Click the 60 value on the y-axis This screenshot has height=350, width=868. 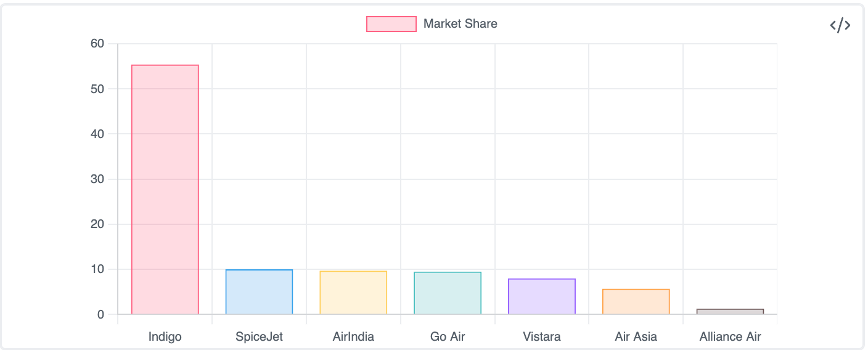click(x=97, y=44)
